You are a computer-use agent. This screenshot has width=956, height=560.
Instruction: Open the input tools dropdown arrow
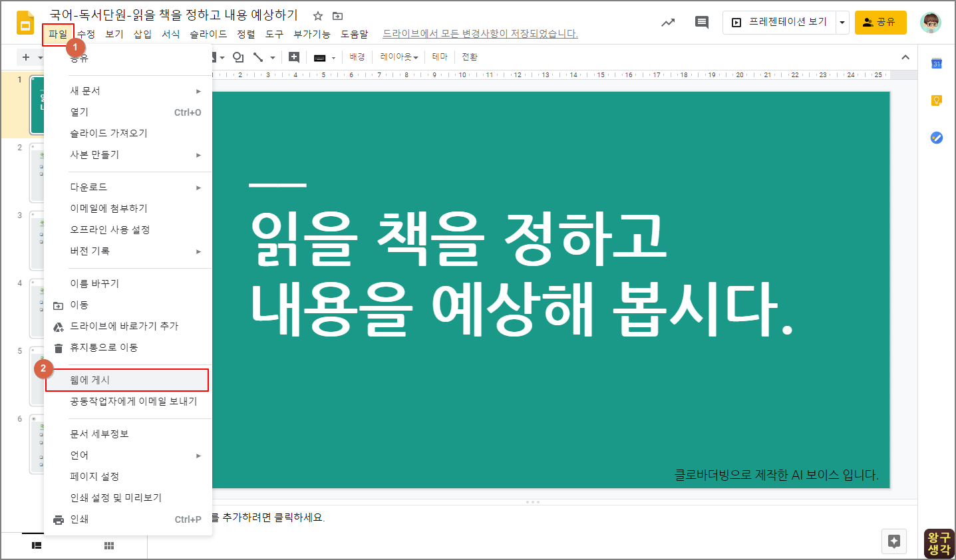click(x=333, y=58)
